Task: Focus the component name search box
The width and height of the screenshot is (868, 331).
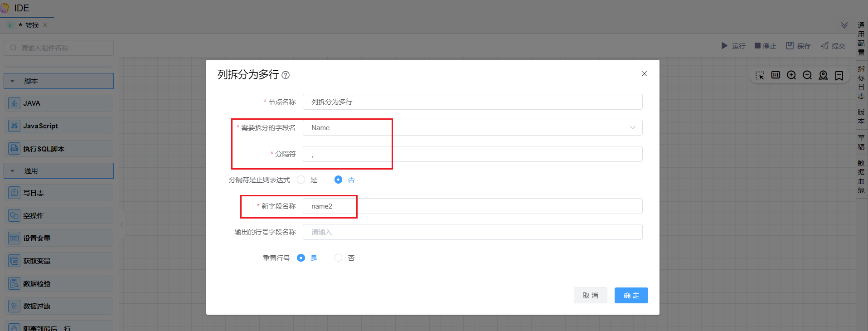Action: (58, 48)
